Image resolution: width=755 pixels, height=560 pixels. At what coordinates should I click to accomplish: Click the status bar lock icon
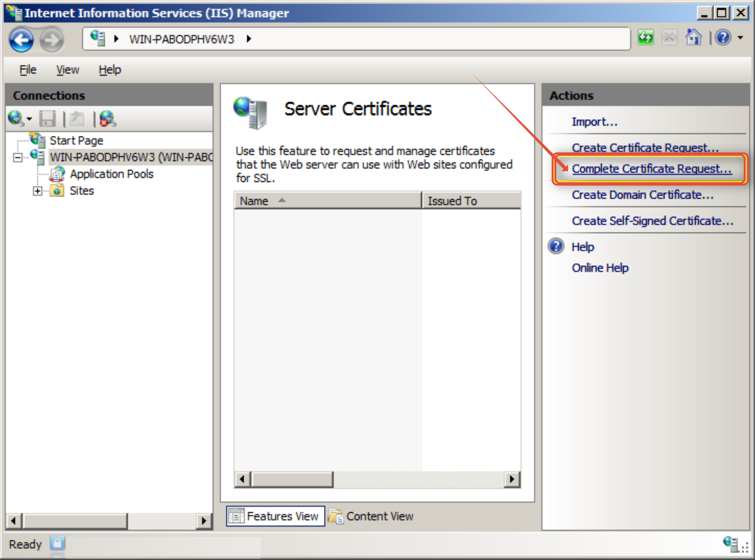pos(58,543)
